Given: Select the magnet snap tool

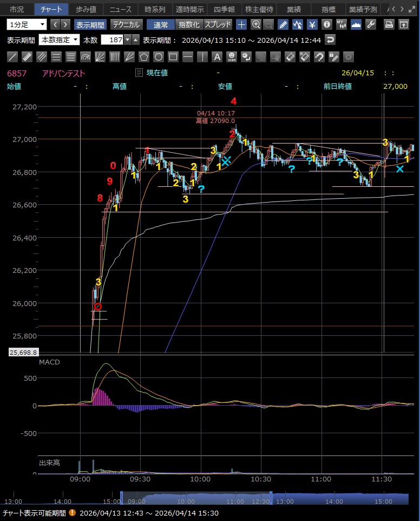Looking at the screenshot, I should pos(319,57).
